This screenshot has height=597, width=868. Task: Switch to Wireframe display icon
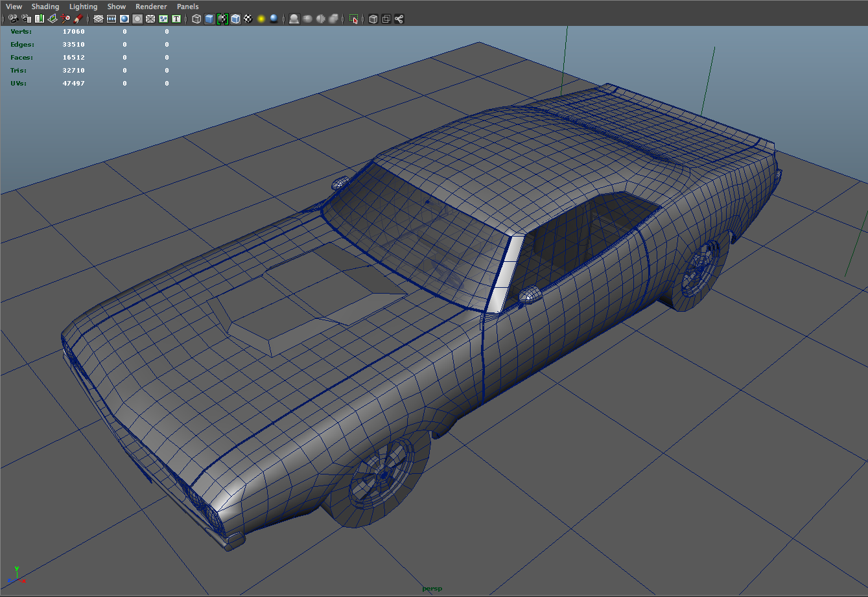click(196, 19)
